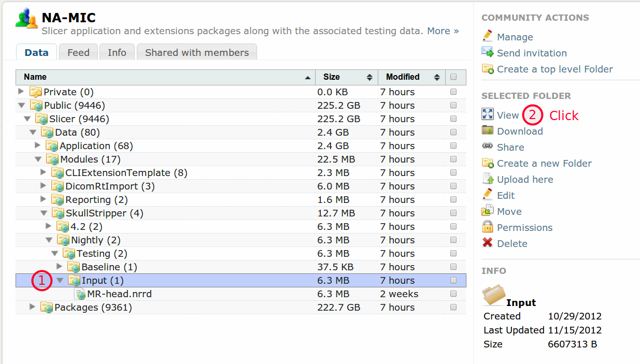Click the Send invitation envelope icon

[487, 52]
